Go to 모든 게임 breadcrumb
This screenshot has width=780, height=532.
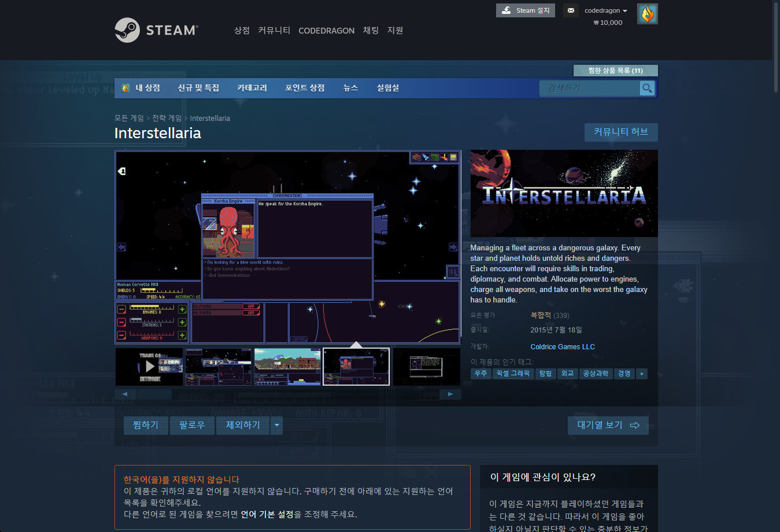pos(129,118)
